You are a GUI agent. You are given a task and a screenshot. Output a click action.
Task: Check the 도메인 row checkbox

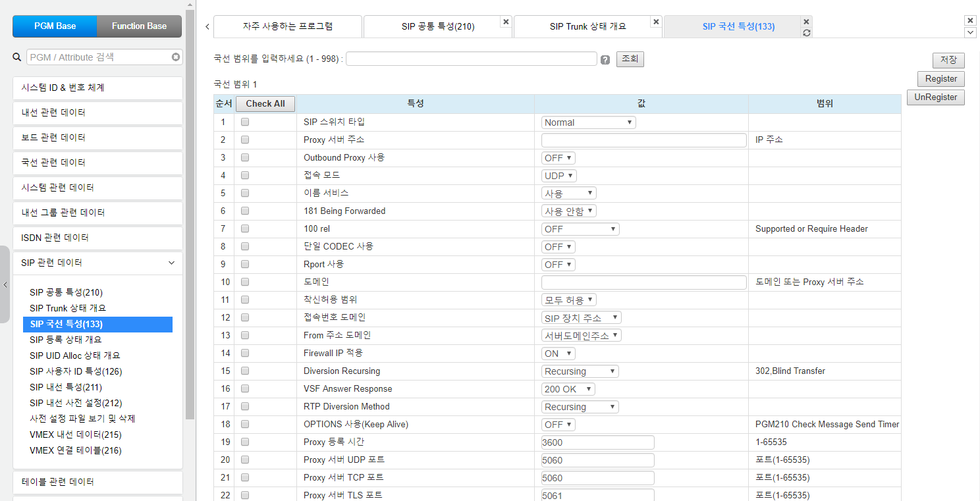coord(245,282)
